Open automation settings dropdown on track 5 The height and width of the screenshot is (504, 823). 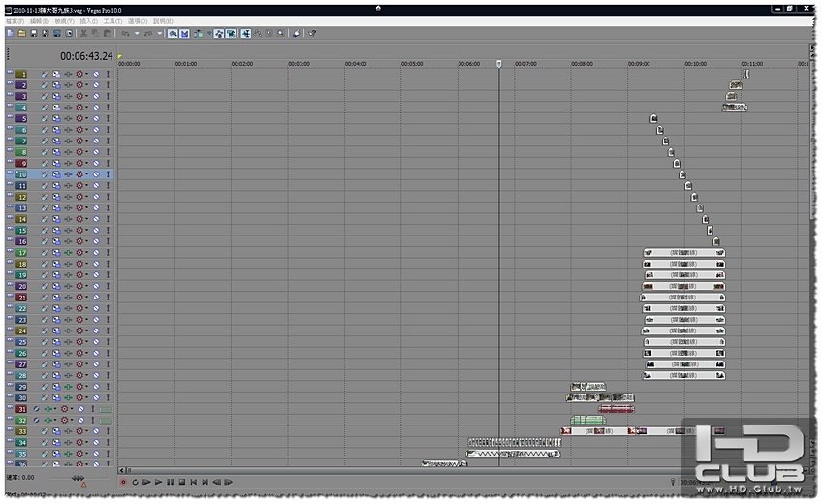click(x=87, y=118)
